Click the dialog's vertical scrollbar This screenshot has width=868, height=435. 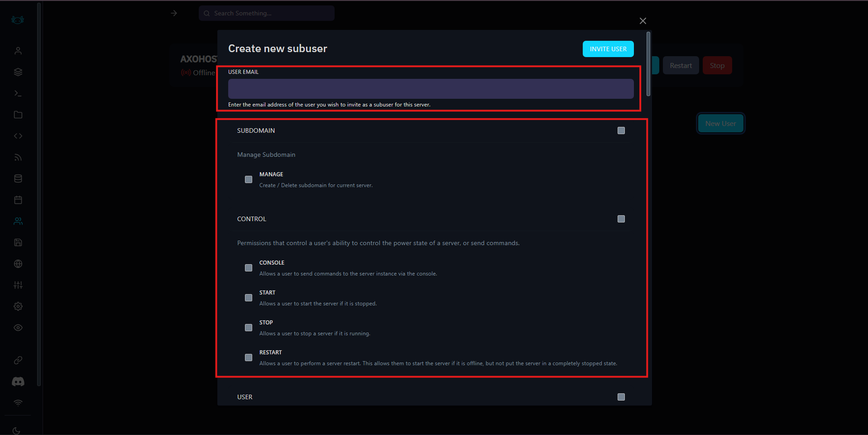click(x=648, y=63)
